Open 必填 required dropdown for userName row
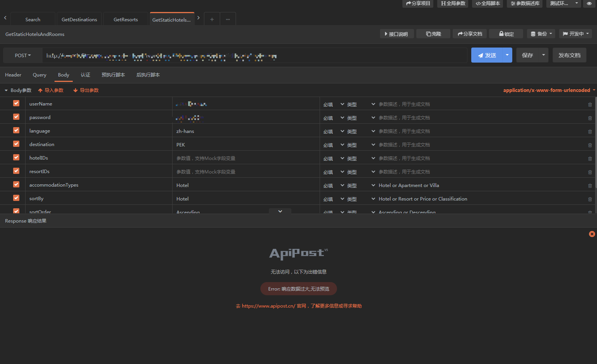Screen dimensions: 597x364 (x=334, y=104)
